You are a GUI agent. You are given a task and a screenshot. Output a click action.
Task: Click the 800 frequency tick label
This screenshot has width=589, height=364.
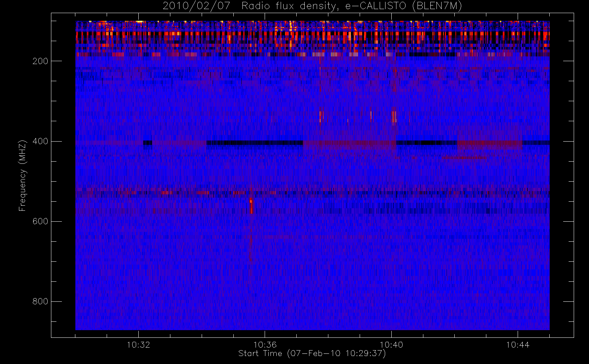click(40, 301)
